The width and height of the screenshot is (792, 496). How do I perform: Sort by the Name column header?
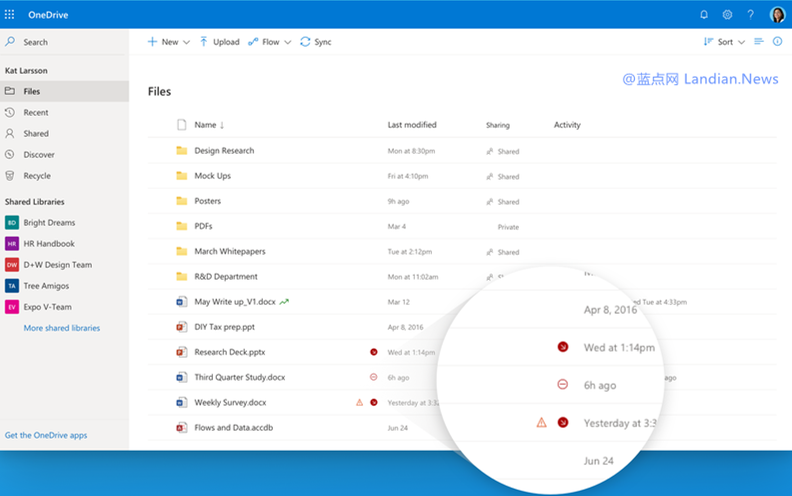(208, 125)
